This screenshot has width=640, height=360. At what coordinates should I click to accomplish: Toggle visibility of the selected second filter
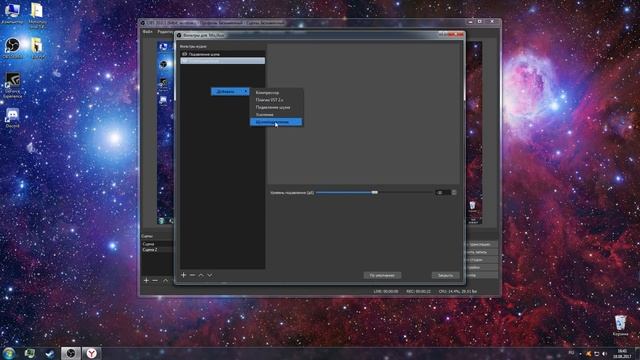click(184, 61)
